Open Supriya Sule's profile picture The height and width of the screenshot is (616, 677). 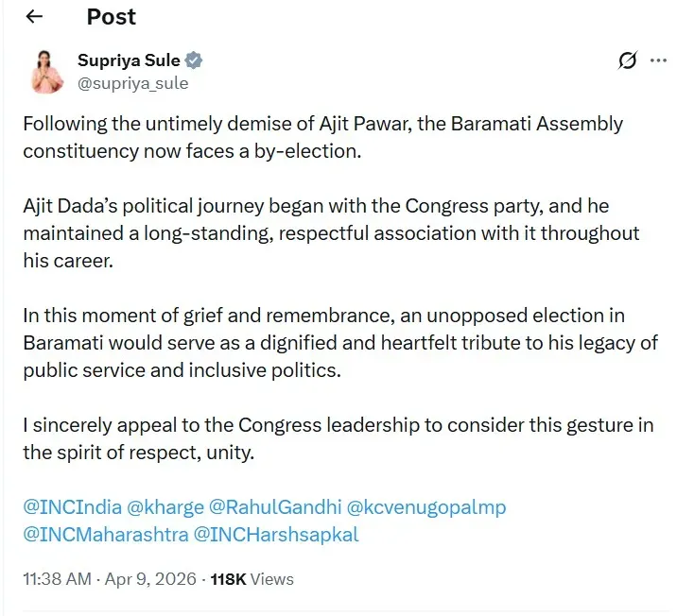[46, 71]
